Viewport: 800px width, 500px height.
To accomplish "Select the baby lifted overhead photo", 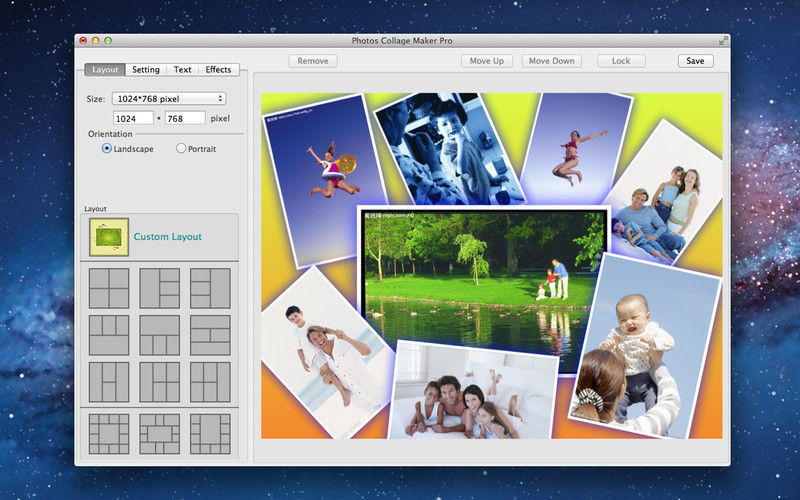I will click(645, 347).
